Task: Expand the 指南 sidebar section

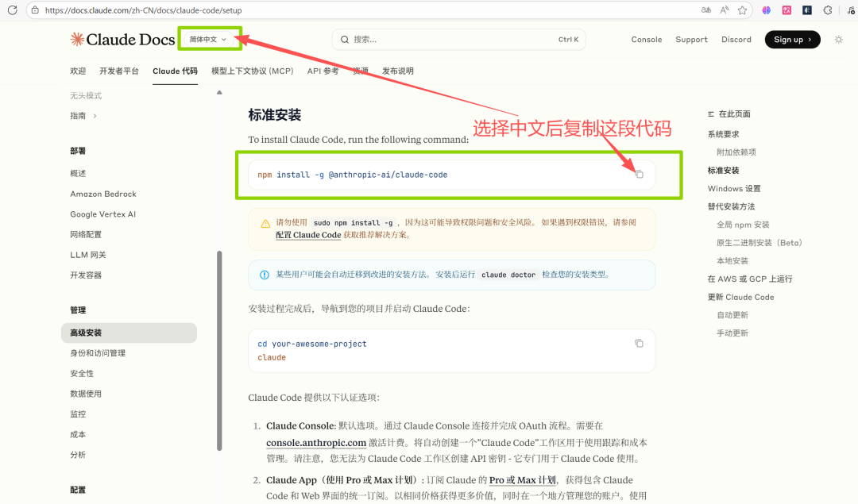Action: click(83, 116)
